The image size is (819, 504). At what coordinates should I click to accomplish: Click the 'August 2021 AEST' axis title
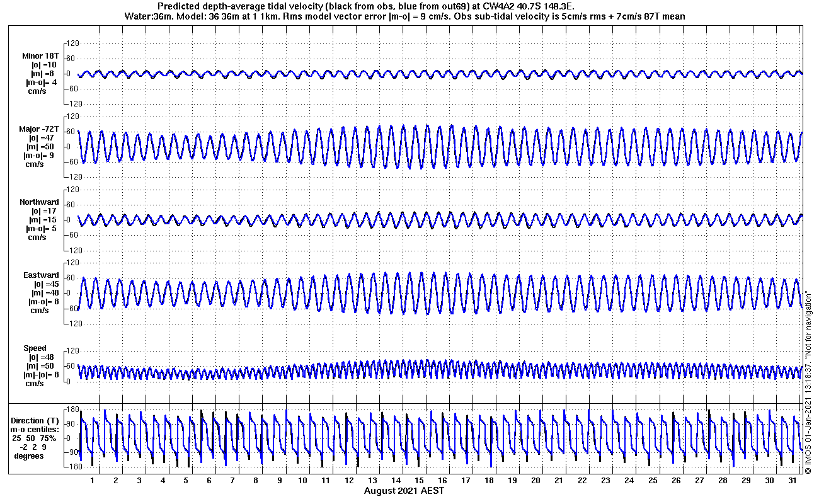point(404,490)
